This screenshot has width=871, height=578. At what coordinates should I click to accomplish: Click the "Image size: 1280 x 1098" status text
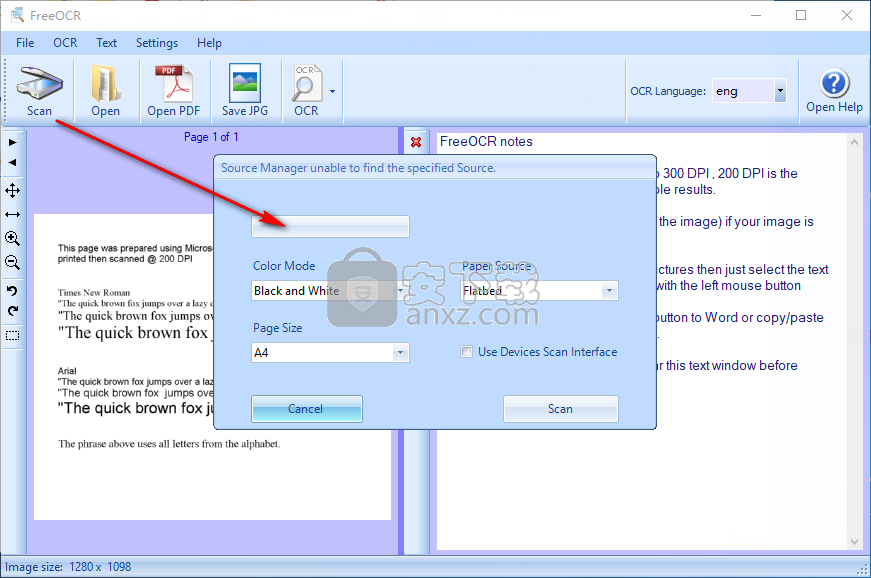(x=68, y=567)
